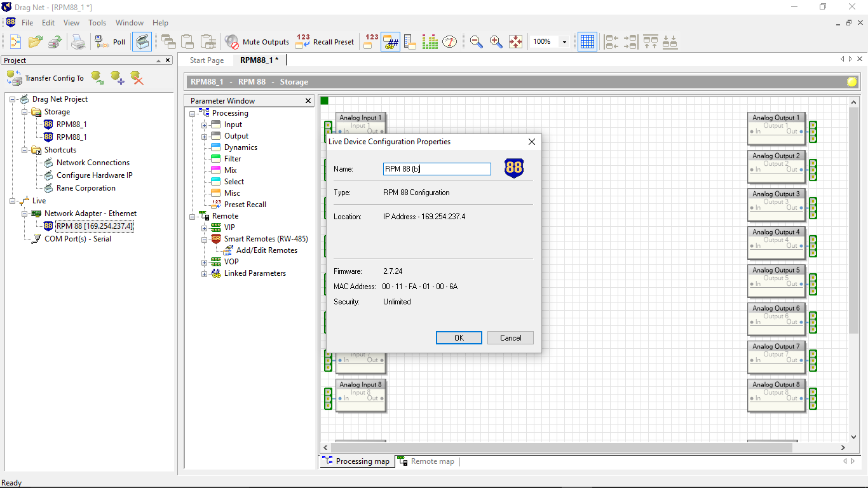Collapse the Storage folder node

(x=25, y=112)
